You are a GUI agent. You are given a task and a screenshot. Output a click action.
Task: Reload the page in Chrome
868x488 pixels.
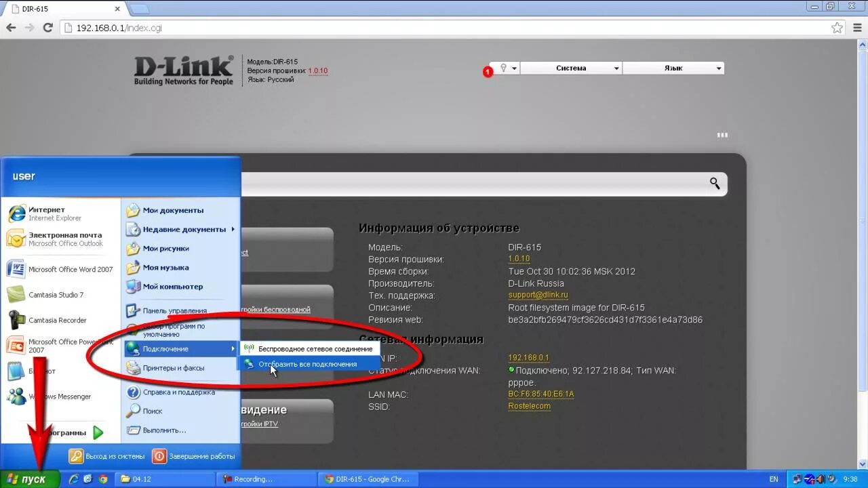click(x=47, y=28)
